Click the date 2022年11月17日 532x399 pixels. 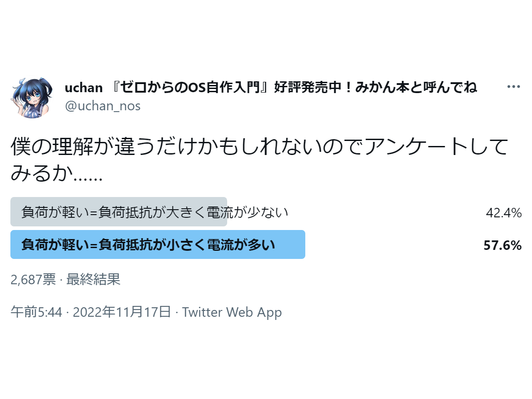click(x=122, y=312)
